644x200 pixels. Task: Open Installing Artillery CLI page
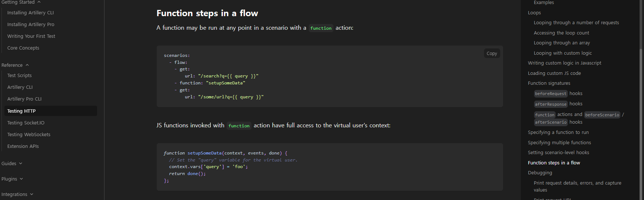[x=31, y=12]
